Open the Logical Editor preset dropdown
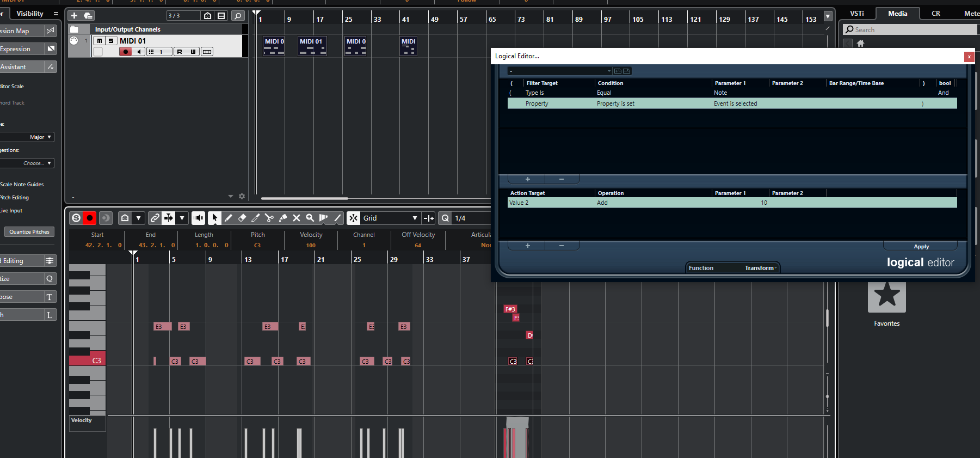 click(x=560, y=71)
